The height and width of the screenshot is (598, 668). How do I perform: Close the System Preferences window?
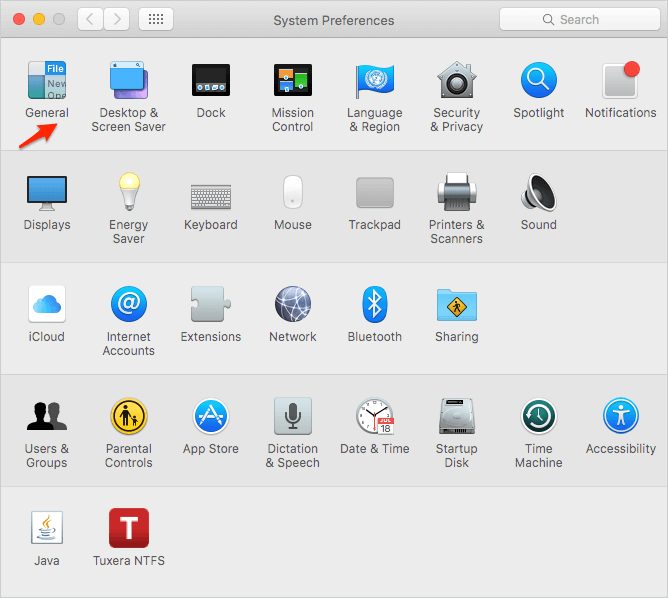pyautogui.click(x=19, y=19)
